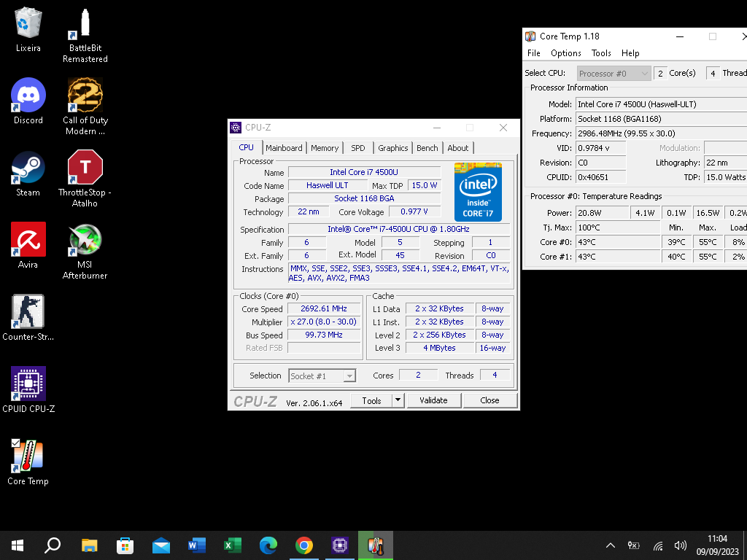Open Avira antivirus shortcut
This screenshot has height=560, width=747.
click(28, 246)
